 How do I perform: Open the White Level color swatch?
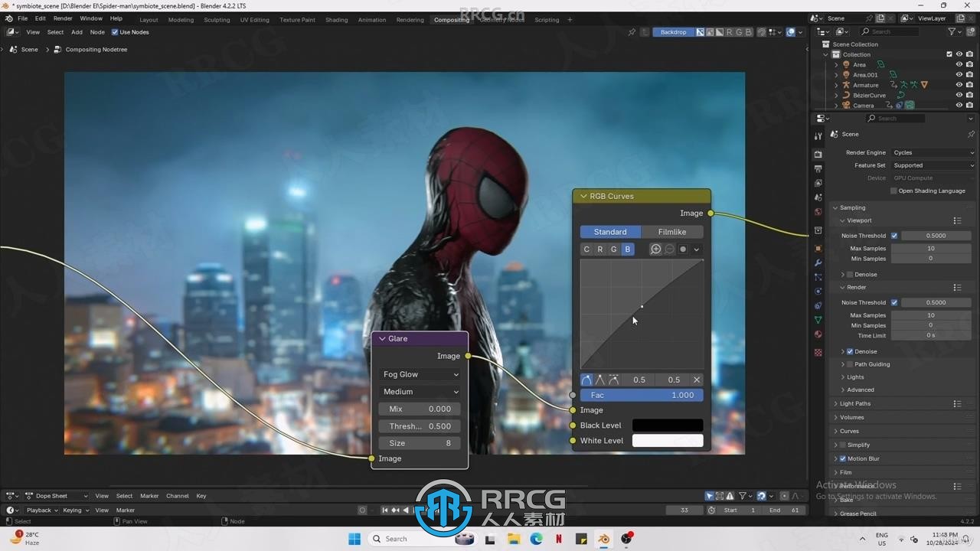(x=667, y=441)
